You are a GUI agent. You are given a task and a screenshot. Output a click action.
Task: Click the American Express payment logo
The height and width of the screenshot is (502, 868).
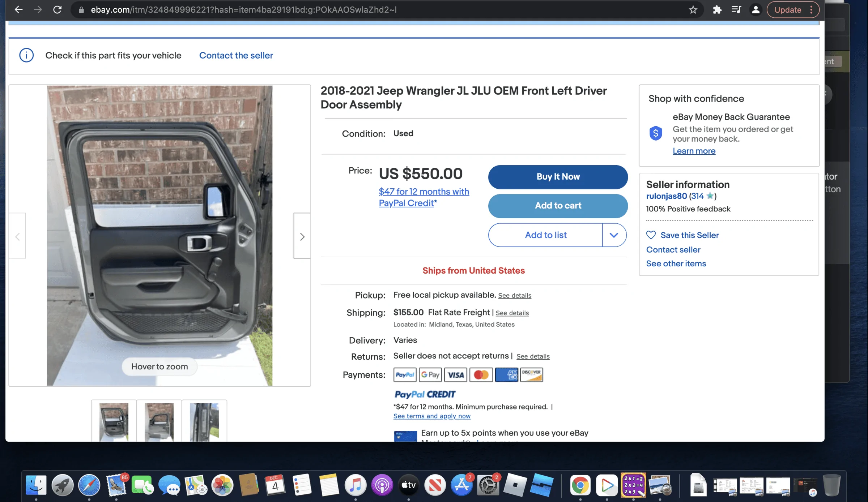pyautogui.click(x=506, y=375)
